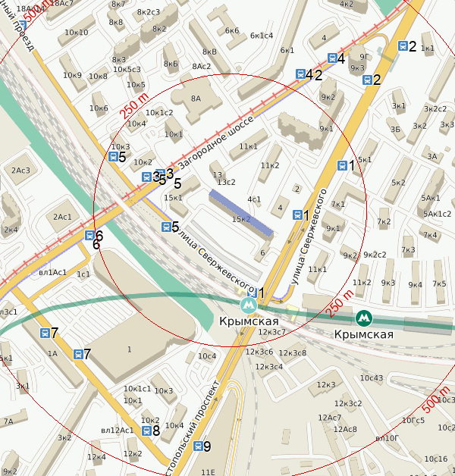
Task: Select bus stop 1 above Крымская metro icon
Action: pyautogui.click(x=253, y=293)
